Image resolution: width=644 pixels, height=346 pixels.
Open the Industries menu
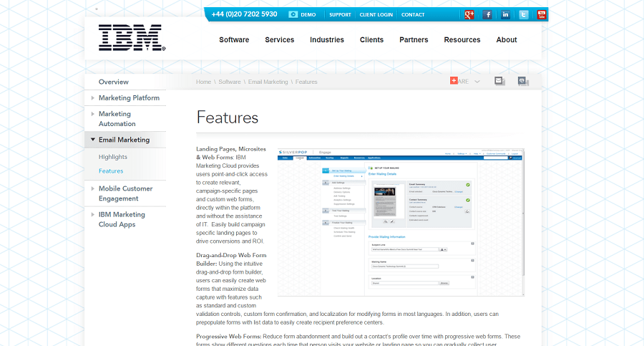click(326, 40)
